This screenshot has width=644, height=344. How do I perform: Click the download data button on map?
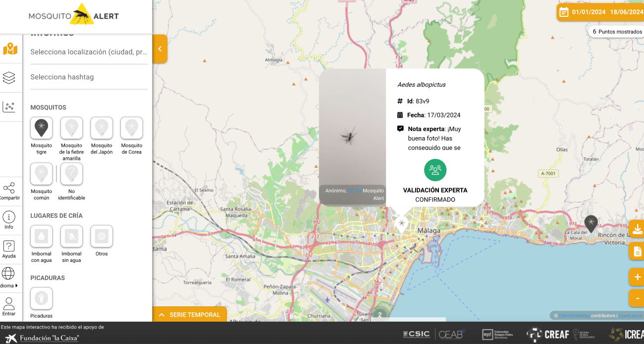pyautogui.click(x=637, y=229)
